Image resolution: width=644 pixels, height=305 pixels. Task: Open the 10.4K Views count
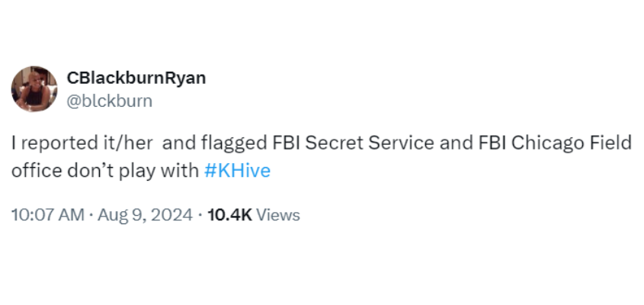click(254, 215)
